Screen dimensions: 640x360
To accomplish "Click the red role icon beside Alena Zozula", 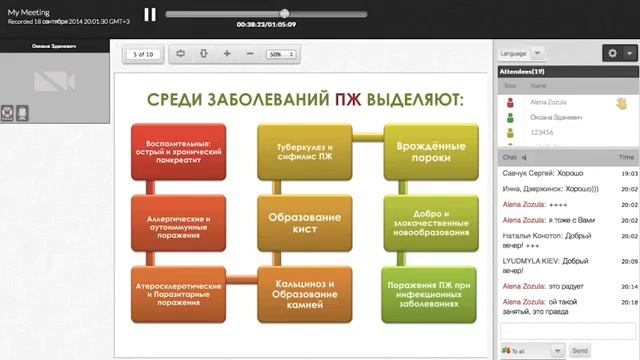I will pos(510,102).
